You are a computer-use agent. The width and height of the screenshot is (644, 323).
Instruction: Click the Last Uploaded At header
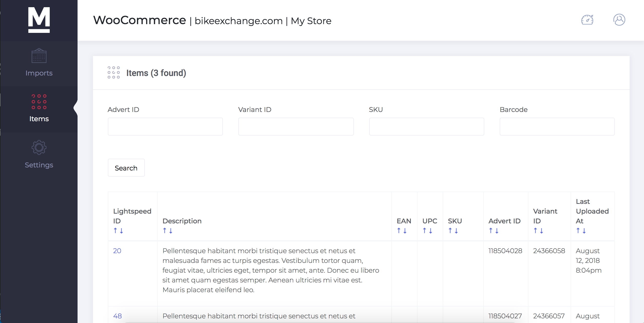click(592, 211)
